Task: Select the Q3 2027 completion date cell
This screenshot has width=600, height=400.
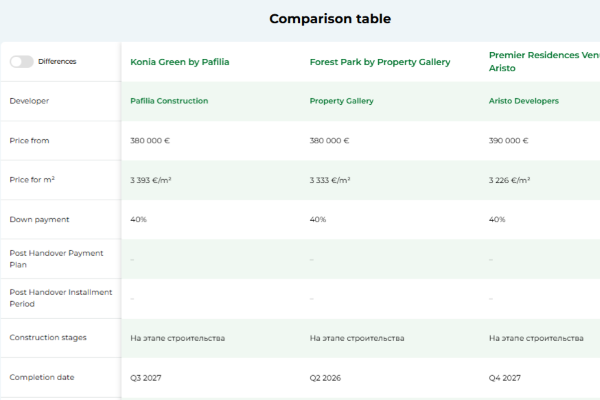Action: pyautogui.click(x=146, y=377)
